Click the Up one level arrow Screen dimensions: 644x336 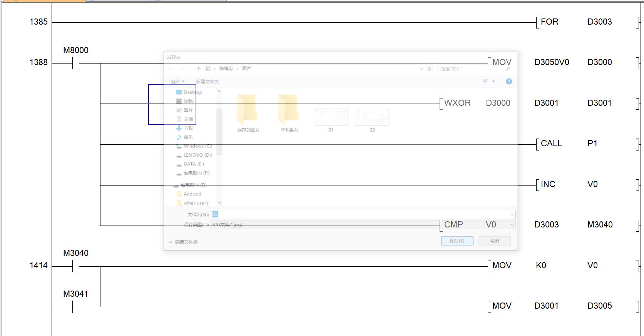point(199,69)
